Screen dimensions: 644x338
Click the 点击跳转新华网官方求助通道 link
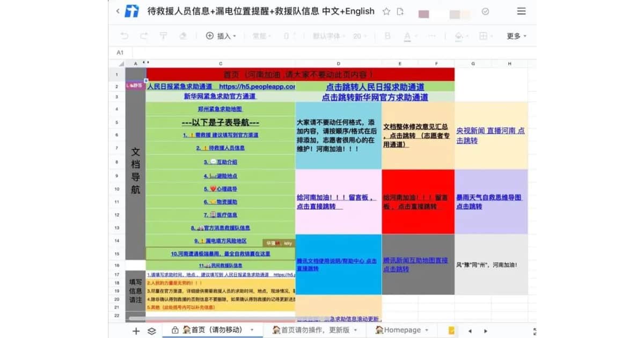(375, 97)
